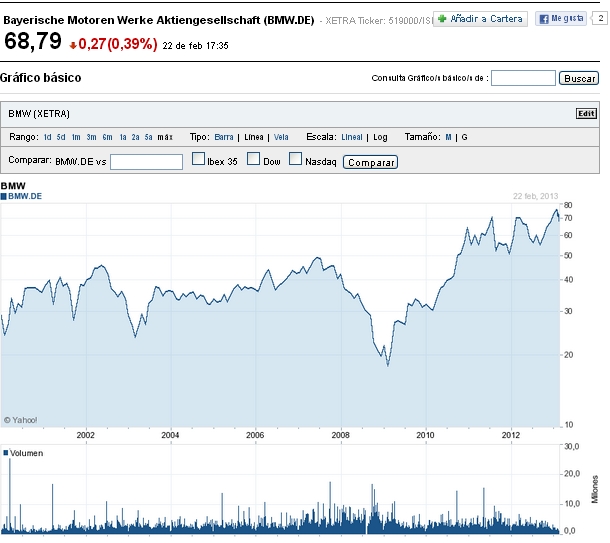Click the BMW (XETRA) chart title
The width and height of the screenshot is (610, 543).
tap(39, 114)
